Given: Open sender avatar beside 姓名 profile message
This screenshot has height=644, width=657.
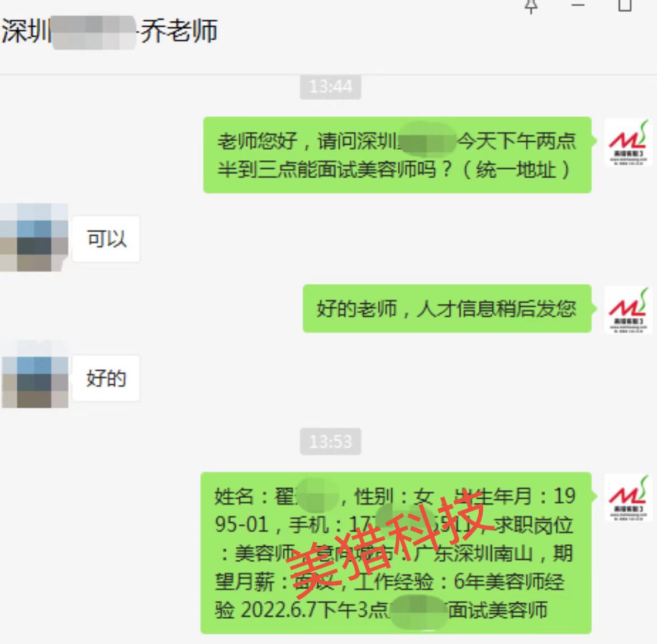Looking at the screenshot, I should point(628,498).
